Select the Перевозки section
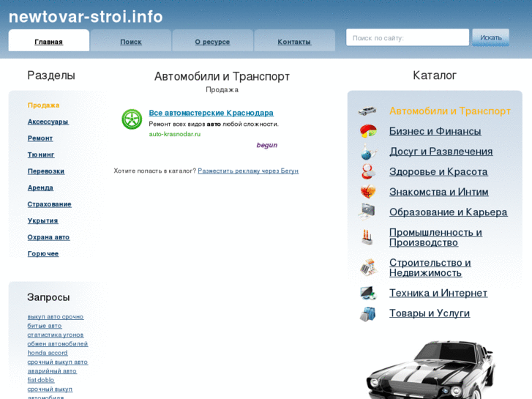 46,171
